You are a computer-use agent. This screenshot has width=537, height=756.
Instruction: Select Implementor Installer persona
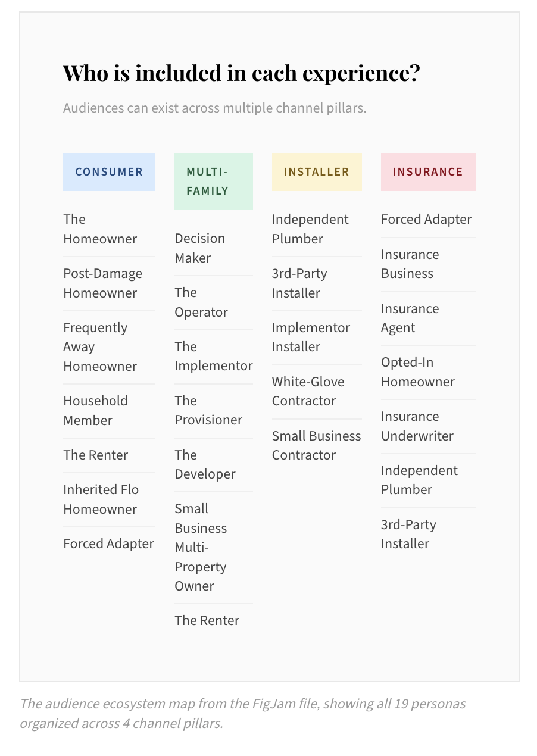311,337
